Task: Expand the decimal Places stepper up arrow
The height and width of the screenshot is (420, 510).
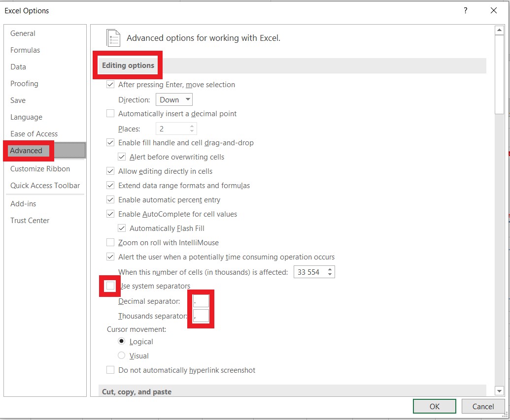Action: click(193, 126)
